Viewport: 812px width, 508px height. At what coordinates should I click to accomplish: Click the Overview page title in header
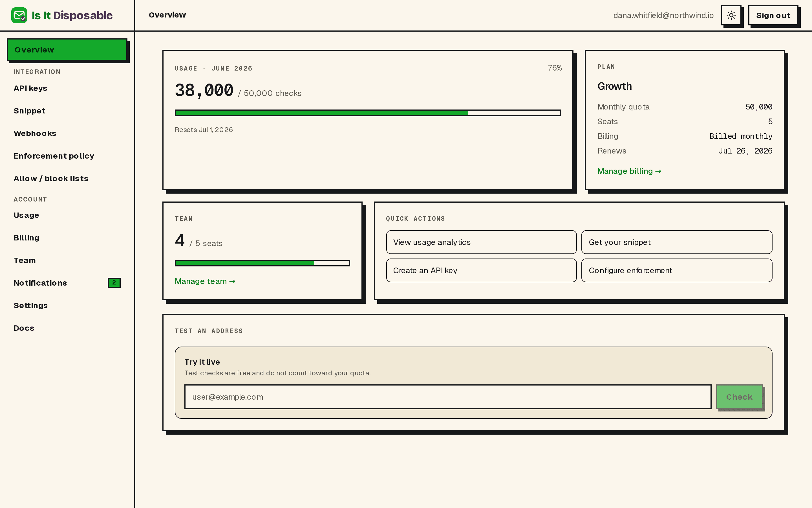pos(167,15)
